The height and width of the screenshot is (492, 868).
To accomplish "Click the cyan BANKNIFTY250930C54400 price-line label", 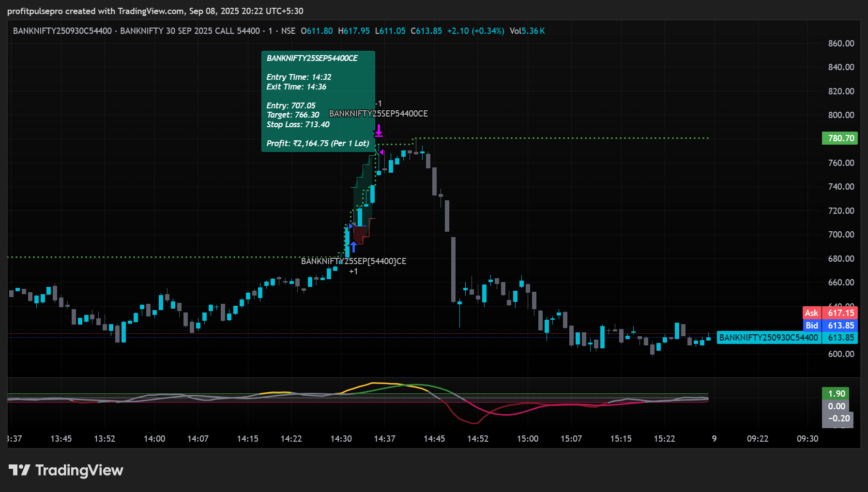I will click(x=768, y=338).
